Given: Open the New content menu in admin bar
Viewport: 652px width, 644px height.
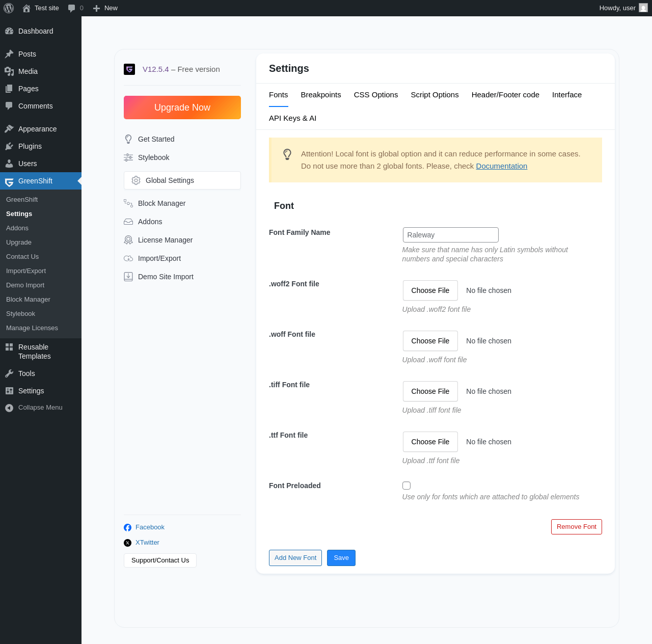Looking at the screenshot, I should tap(105, 8).
